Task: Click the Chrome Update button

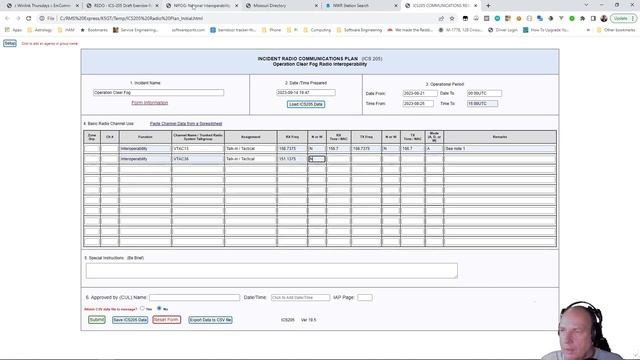Action: click(x=623, y=18)
